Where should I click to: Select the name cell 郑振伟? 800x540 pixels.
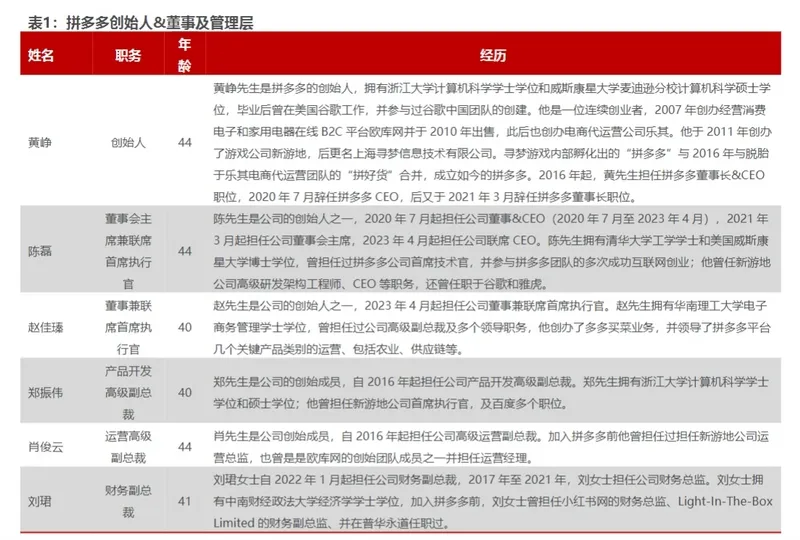coord(45,392)
